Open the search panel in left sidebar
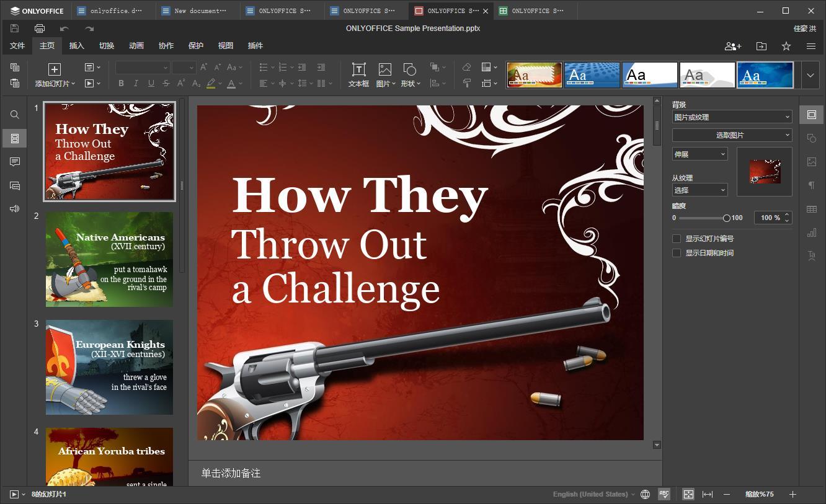 pos(15,115)
